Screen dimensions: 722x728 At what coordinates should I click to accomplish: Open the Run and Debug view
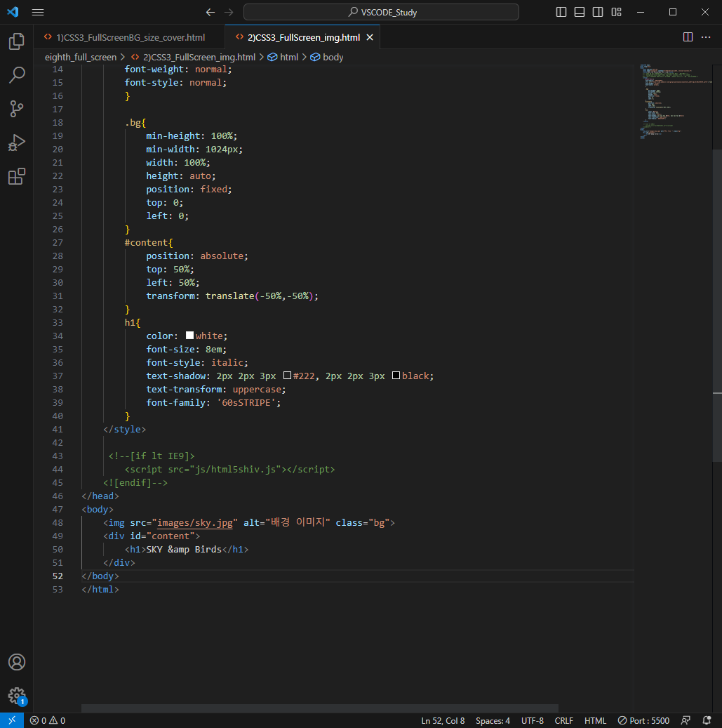tap(17, 143)
